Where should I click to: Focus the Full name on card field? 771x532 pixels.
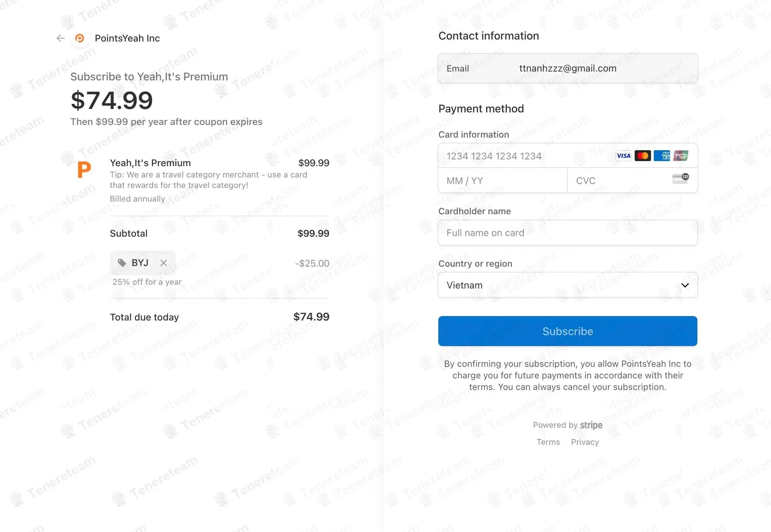pyautogui.click(x=567, y=233)
